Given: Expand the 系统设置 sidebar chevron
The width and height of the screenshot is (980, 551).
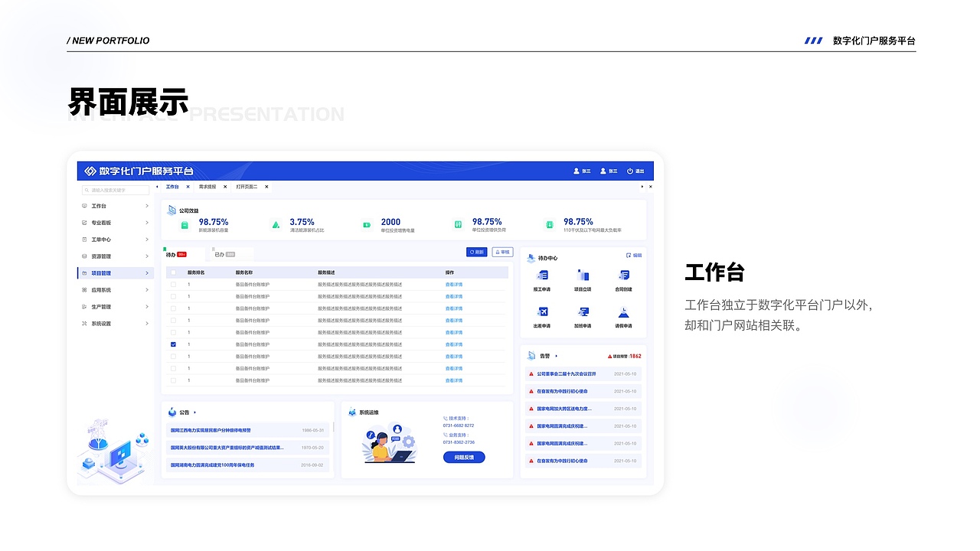Looking at the screenshot, I should pyautogui.click(x=147, y=324).
